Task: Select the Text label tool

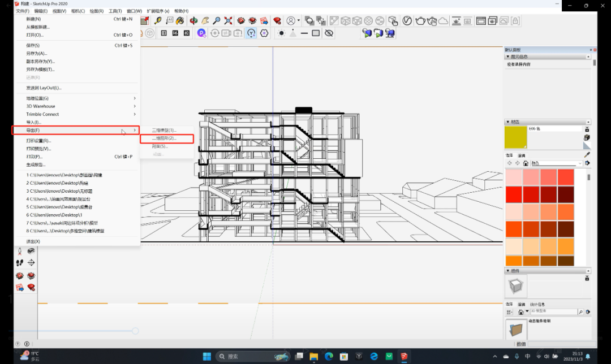Action: tap(169, 21)
